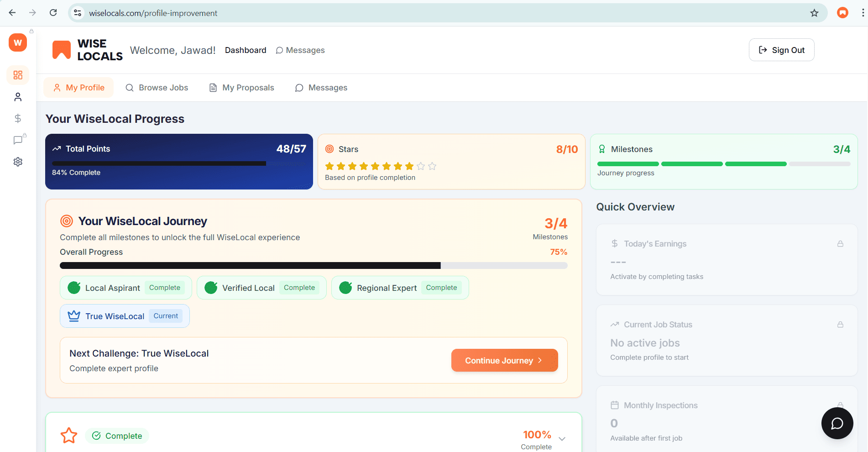
Task: Open the floating chat bubble at bottom right
Action: (x=837, y=423)
